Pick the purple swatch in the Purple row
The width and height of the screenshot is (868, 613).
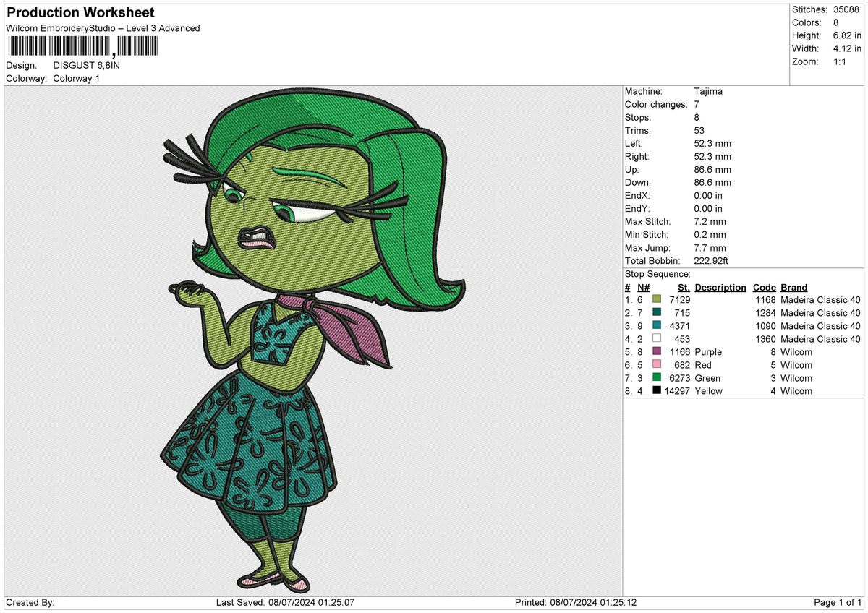click(x=656, y=352)
